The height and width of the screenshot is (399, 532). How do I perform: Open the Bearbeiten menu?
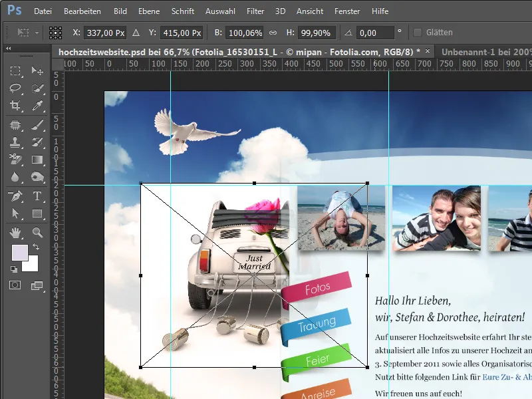click(82, 11)
